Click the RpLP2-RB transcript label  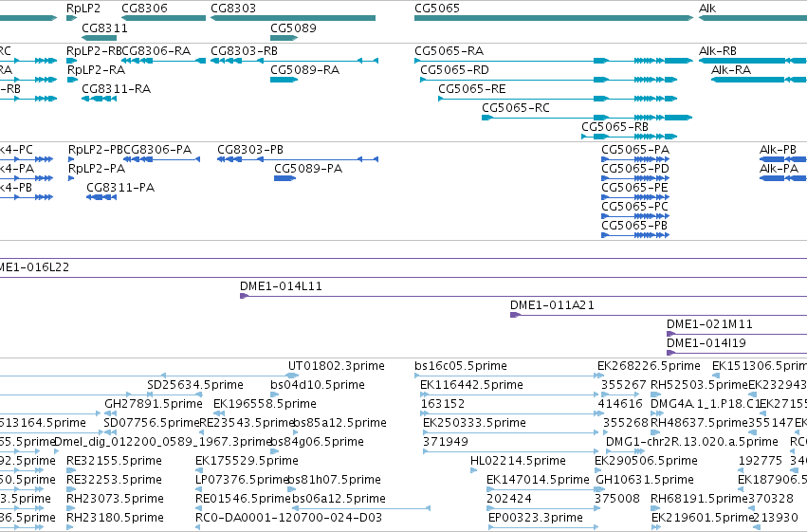point(94,51)
